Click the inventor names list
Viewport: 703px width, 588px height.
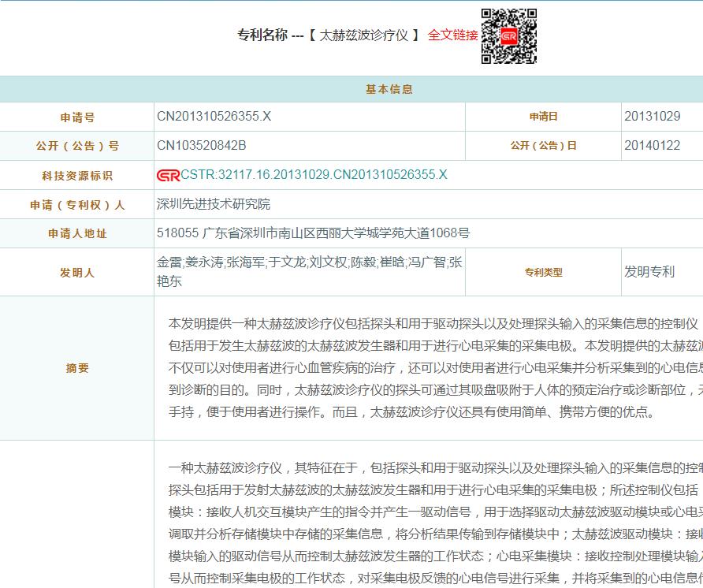pos(309,271)
